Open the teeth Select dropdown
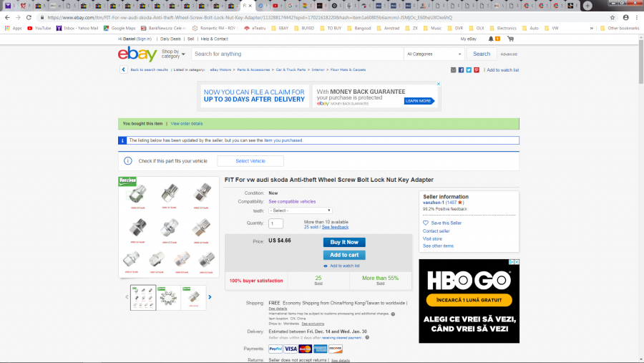This screenshot has height=363, width=644. (x=301, y=210)
